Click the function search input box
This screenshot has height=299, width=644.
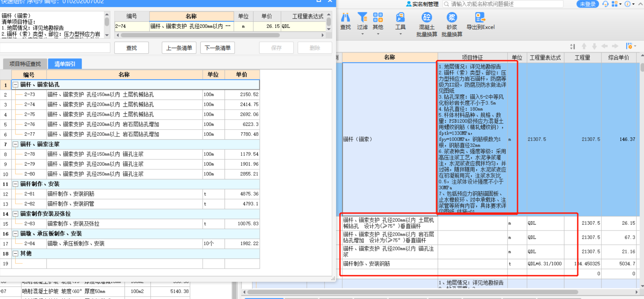[x=505, y=4]
